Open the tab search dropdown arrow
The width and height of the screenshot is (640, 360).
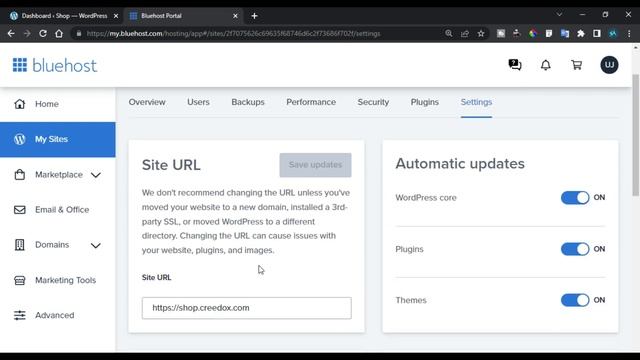point(559,14)
